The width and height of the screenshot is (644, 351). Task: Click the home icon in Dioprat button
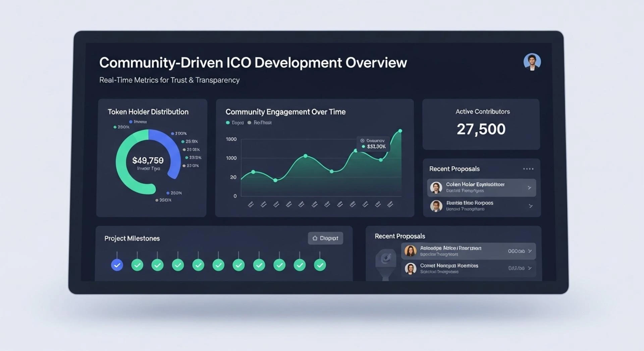[x=315, y=238]
